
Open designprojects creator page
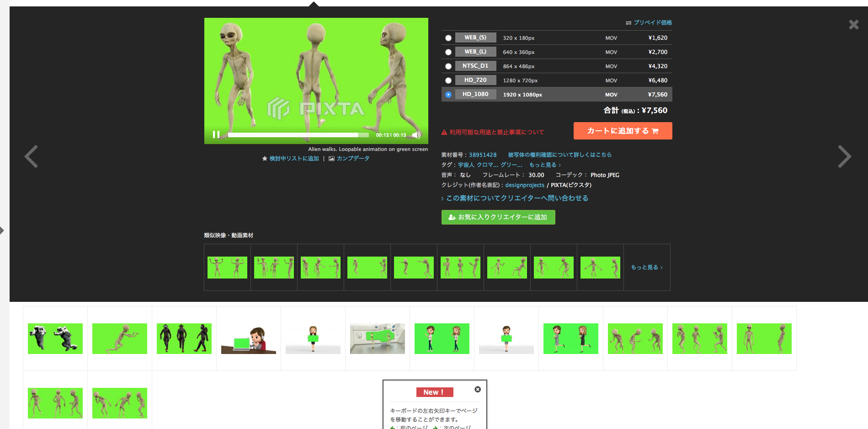coord(525,185)
